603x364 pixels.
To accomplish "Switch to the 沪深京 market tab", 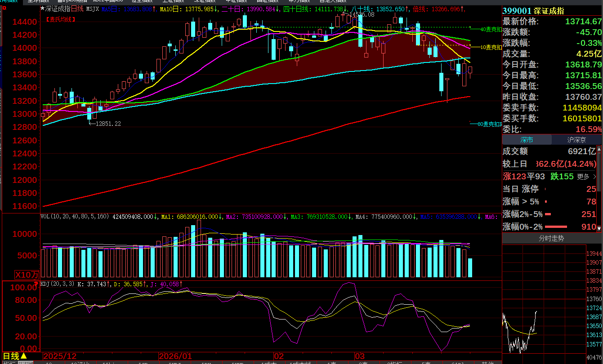I will pyautogui.click(x=577, y=140).
